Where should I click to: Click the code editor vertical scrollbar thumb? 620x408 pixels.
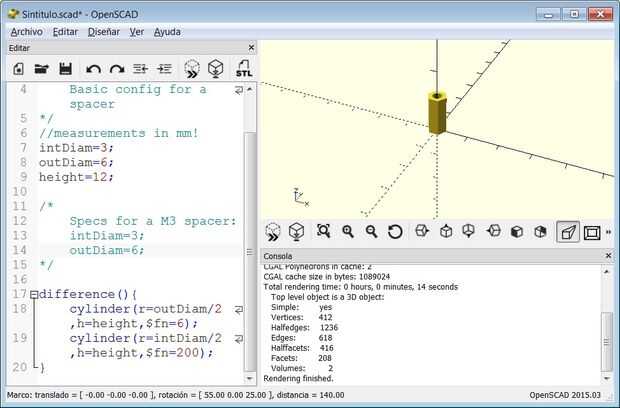[250, 251]
